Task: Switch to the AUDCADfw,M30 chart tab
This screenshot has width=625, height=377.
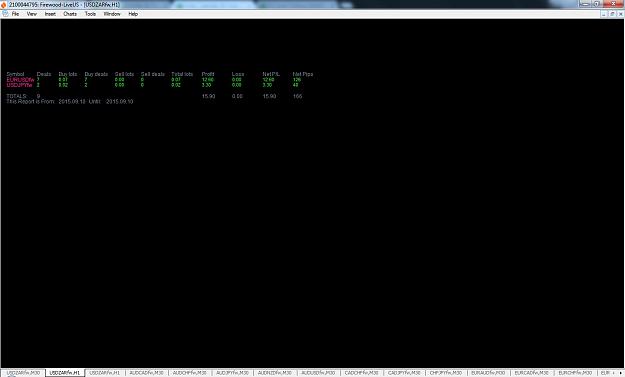Action: [146, 373]
